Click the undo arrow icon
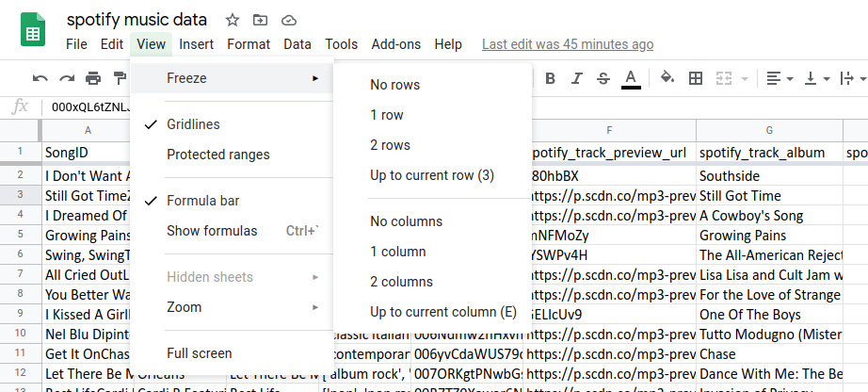The image size is (868, 392). (x=40, y=78)
